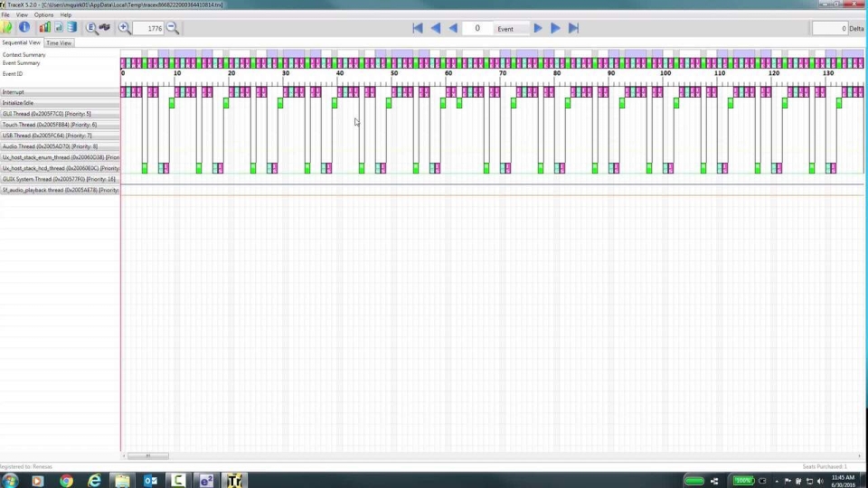
Task: Switch to the Time View tab
Action: pos(59,42)
